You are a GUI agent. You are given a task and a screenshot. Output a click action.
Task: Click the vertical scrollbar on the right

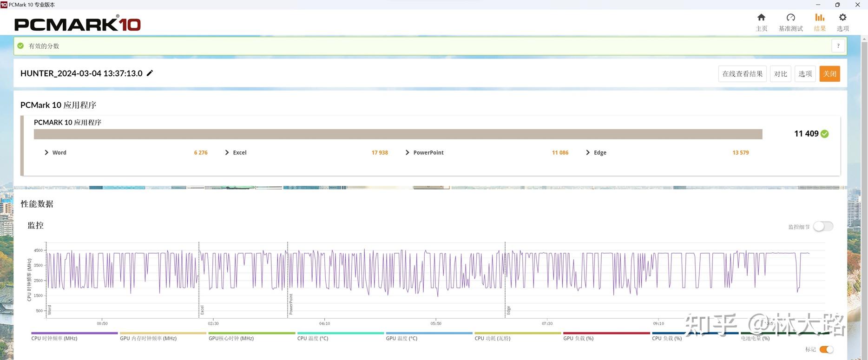tap(864, 200)
